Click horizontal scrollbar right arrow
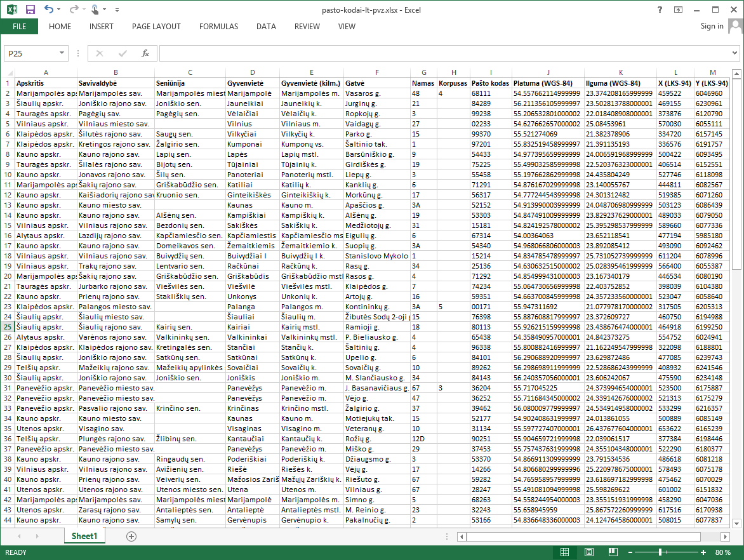Viewport: 744px width, 560px height. (x=725, y=537)
